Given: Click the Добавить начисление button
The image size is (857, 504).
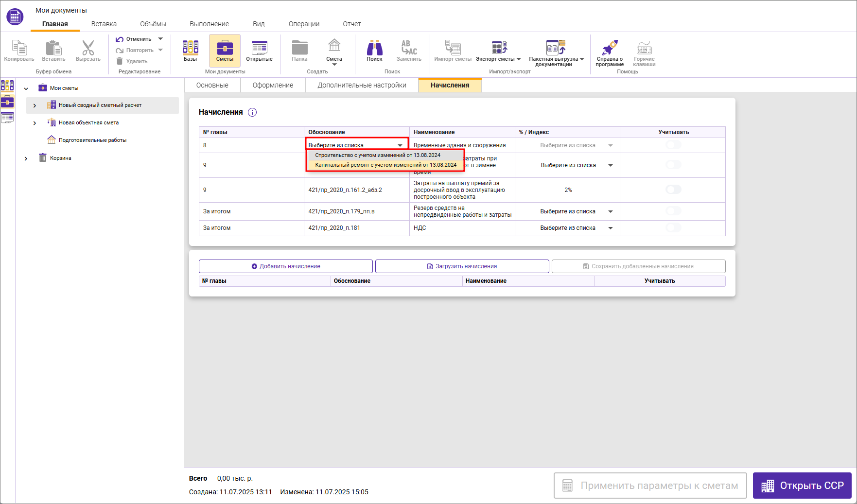Looking at the screenshot, I should [x=286, y=266].
